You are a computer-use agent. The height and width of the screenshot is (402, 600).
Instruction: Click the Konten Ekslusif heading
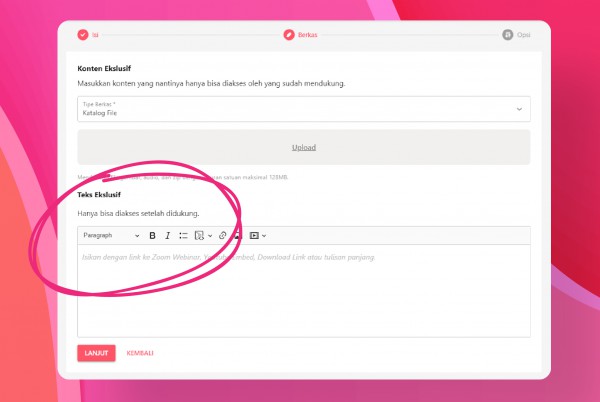pyautogui.click(x=104, y=68)
